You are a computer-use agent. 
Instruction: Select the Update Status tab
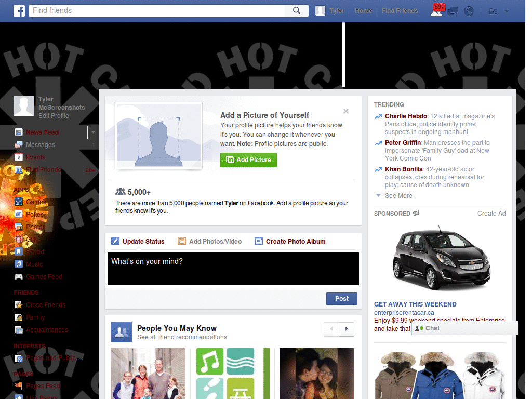click(138, 241)
